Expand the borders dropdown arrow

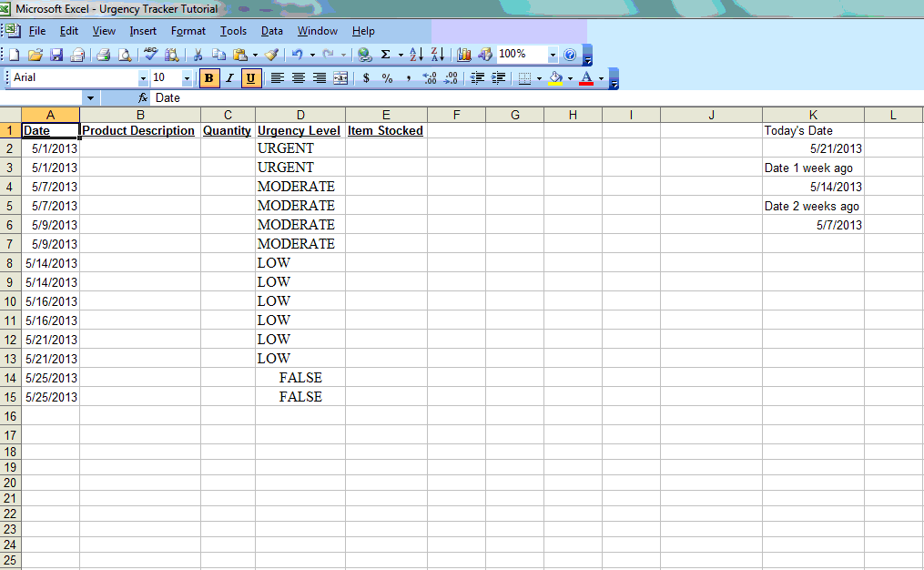pos(539,78)
